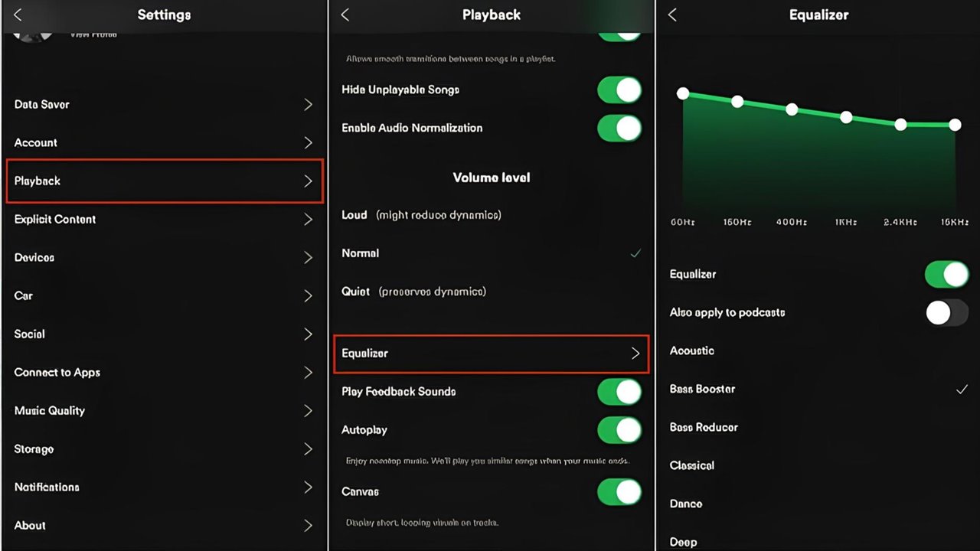
Task: Tap back arrow in Settings header
Action: click(18, 15)
